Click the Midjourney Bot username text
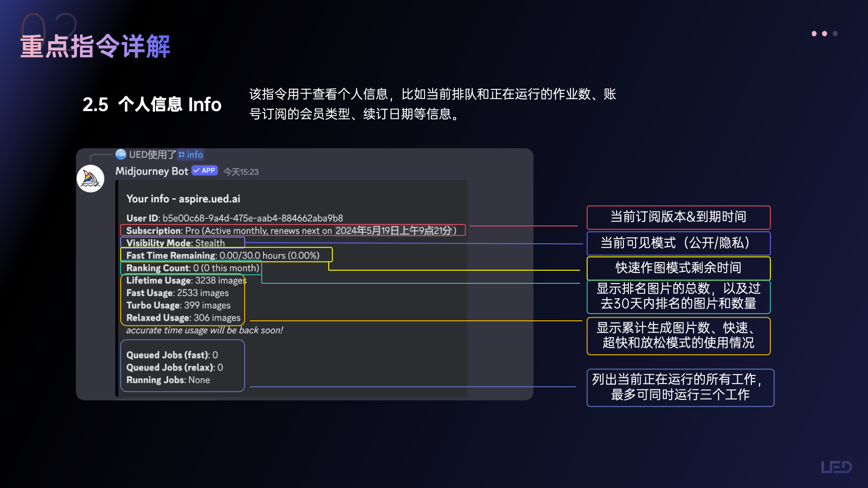Viewport: 868px width, 488px height. click(152, 171)
